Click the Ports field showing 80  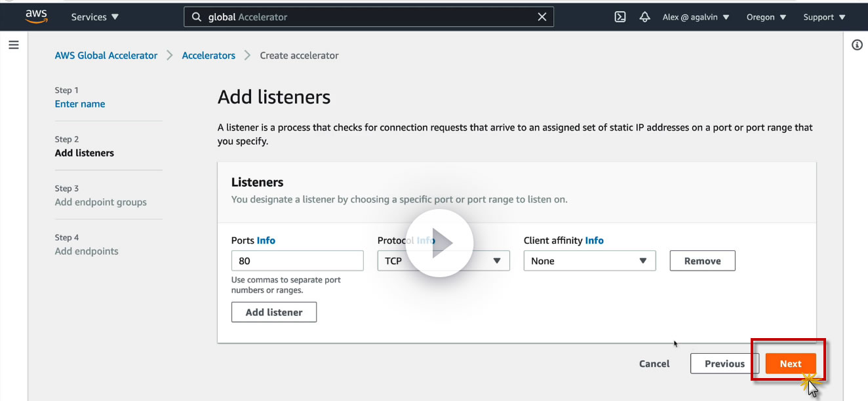(x=298, y=261)
